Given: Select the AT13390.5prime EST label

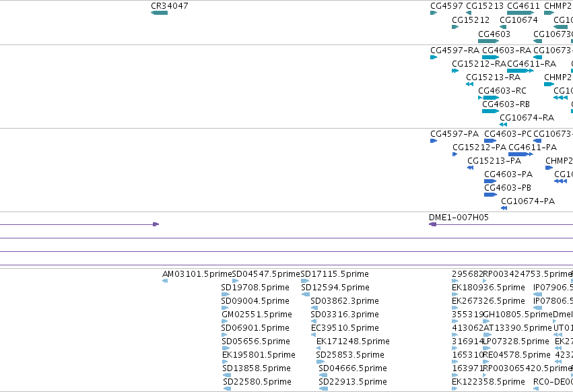Looking at the screenshot, I should (x=518, y=327).
